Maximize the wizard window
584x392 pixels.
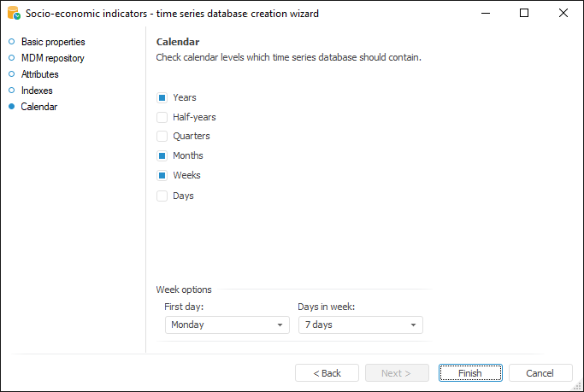tap(524, 14)
